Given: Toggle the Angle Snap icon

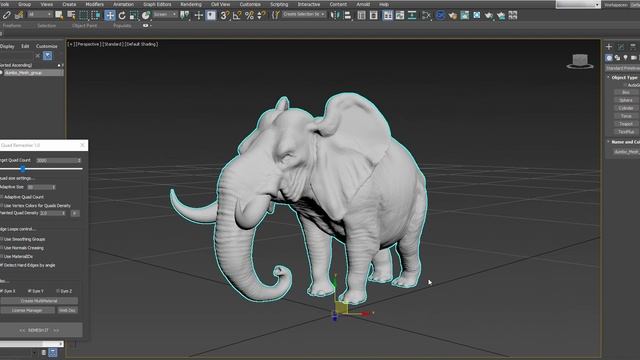Looking at the screenshot, I should click(x=237, y=16).
